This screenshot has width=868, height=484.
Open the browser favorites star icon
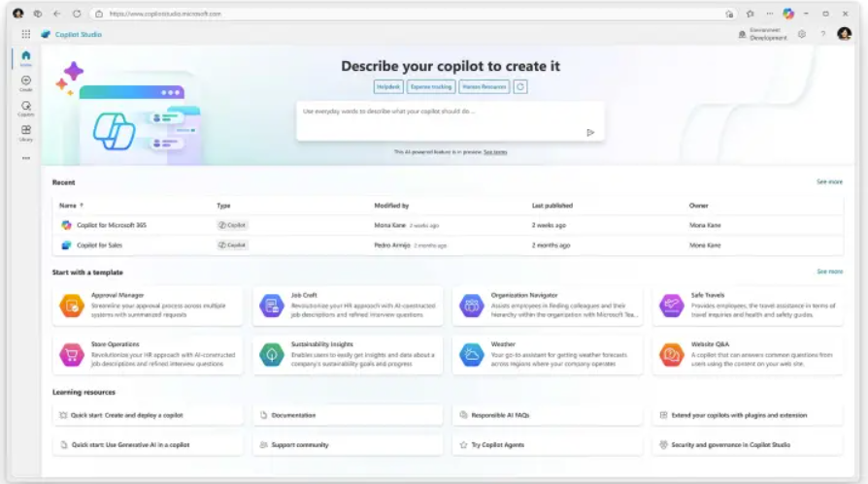click(x=751, y=14)
